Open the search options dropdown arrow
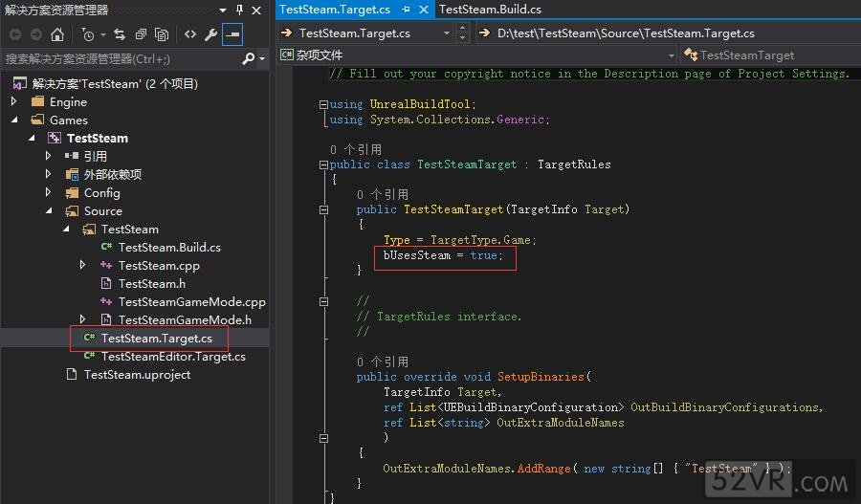This screenshot has height=504, width=861. coord(262,58)
